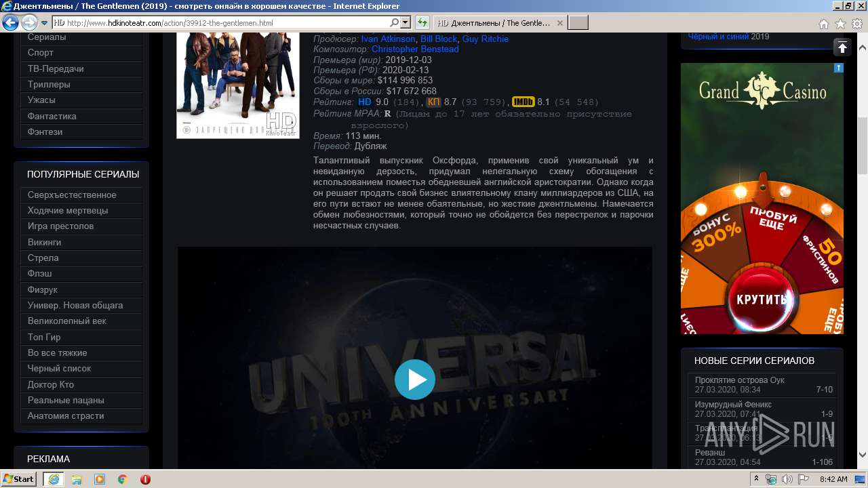Close the Джентльмены browser tab

pyautogui.click(x=559, y=23)
